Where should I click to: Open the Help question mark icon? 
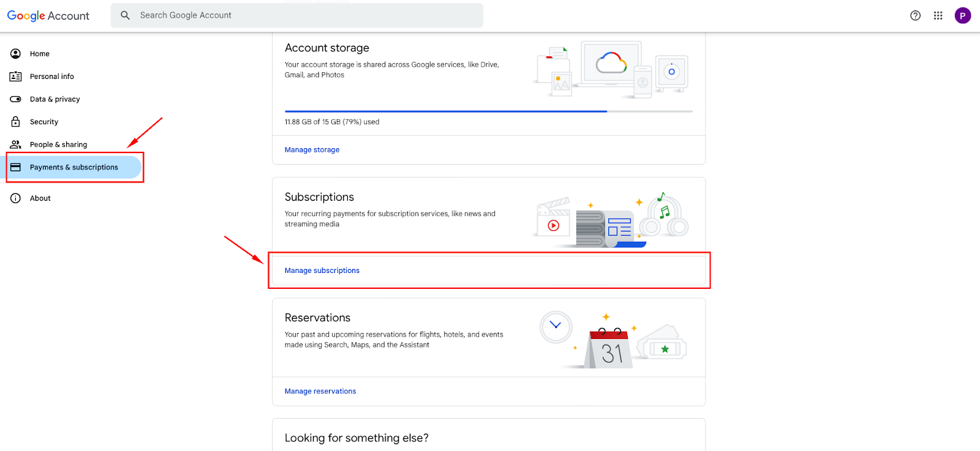point(915,16)
